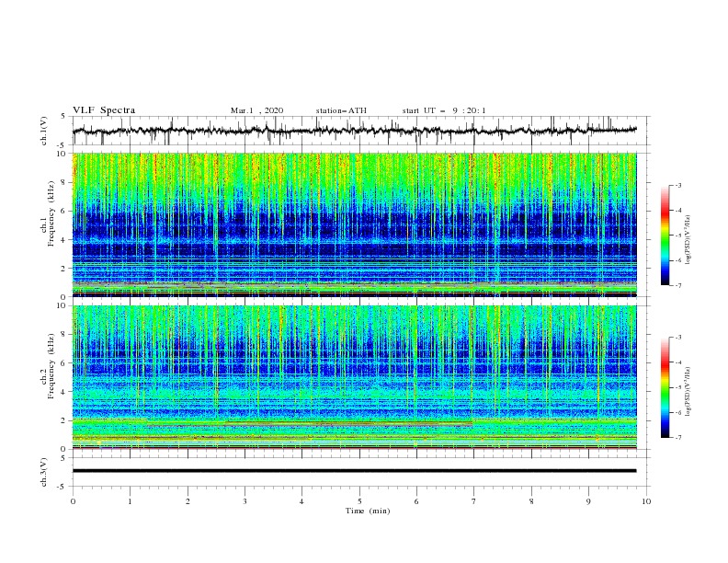Click the "VLF Spectra" plot title
The image size is (728, 563).
104,110
